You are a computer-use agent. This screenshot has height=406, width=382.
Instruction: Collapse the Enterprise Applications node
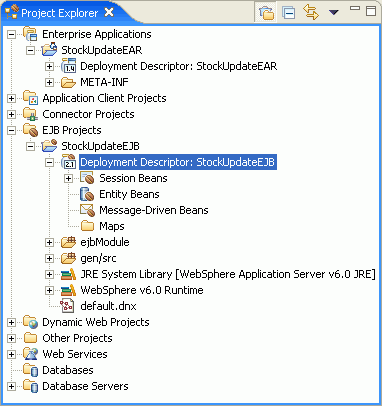[11, 34]
